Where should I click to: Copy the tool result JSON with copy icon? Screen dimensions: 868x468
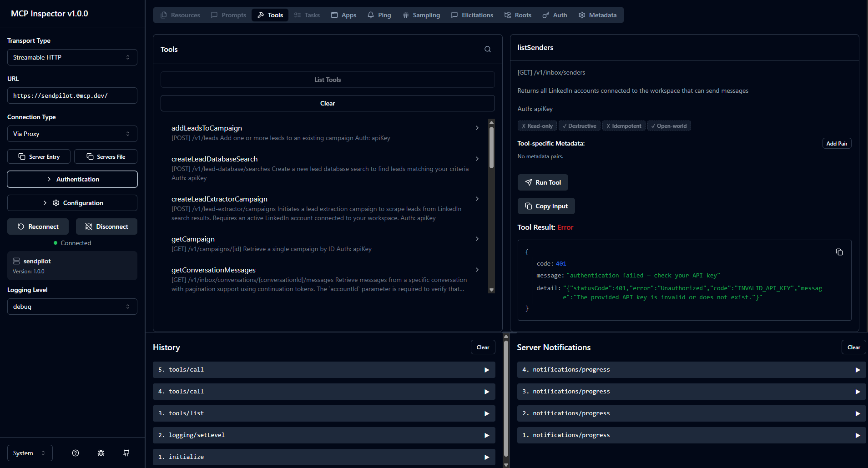839,252
